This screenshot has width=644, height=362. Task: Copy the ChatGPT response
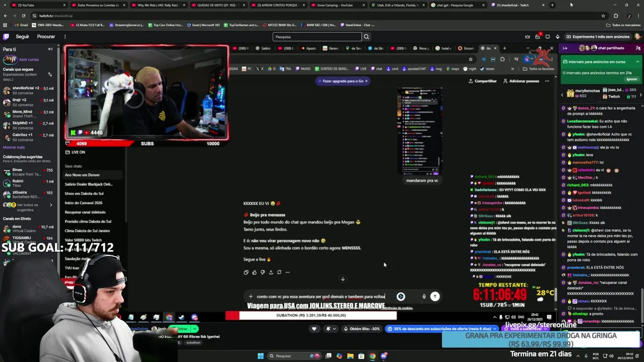point(246,273)
